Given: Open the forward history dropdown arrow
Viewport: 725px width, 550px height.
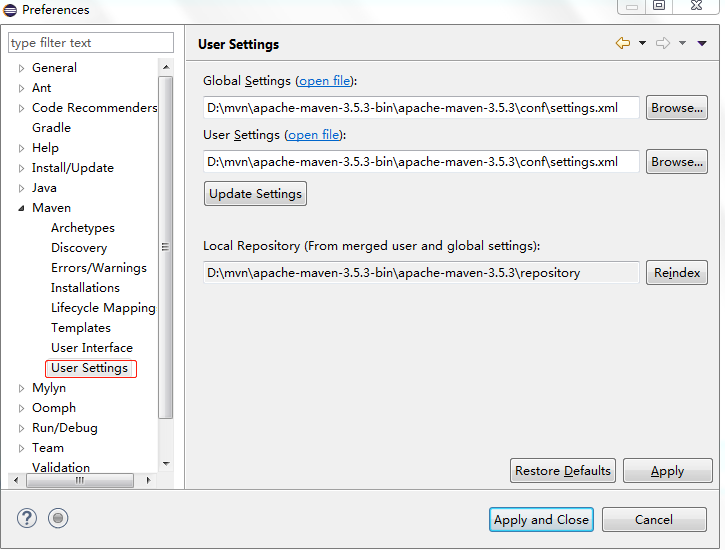Looking at the screenshot, I should click(682, 43).
